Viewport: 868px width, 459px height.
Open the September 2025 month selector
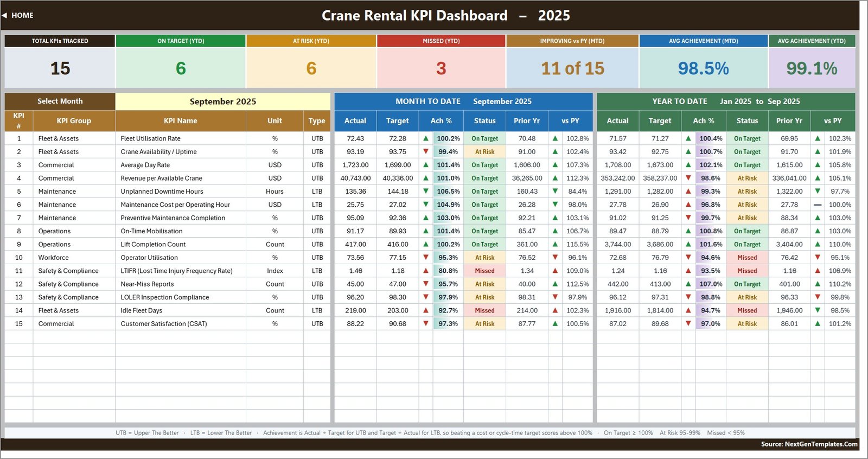click(223, 101)
